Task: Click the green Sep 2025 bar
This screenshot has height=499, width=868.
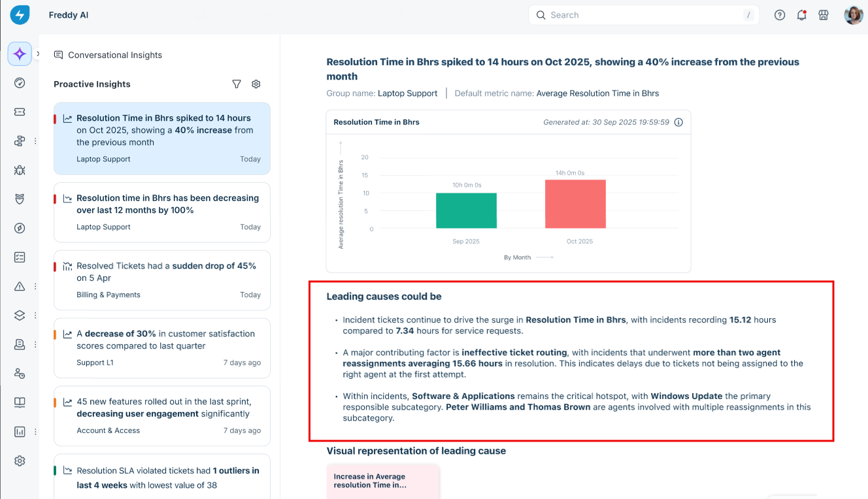Action: click(x=466, y=210)
